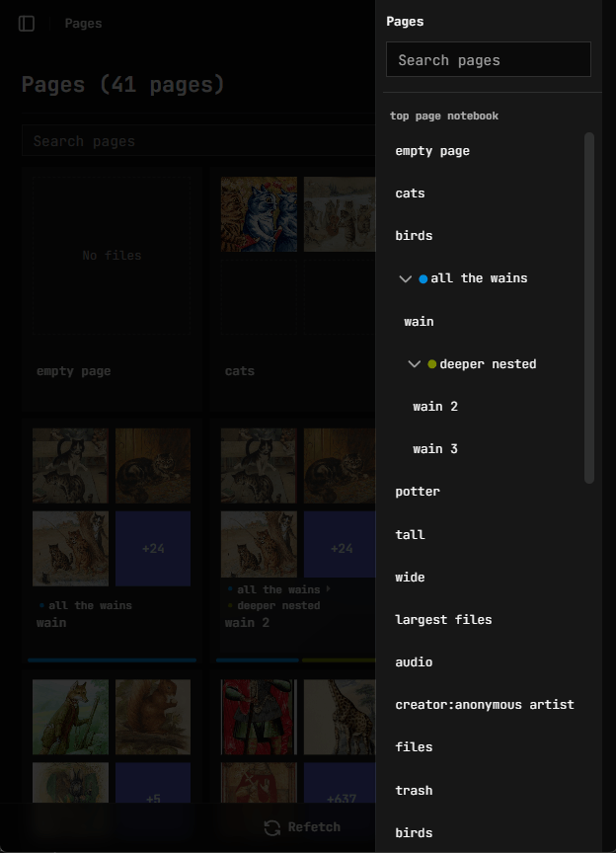Image resolution: width=616 pixels, height=853 pixels.
Task: Open the files page
Action: click(x=414, y=747)
